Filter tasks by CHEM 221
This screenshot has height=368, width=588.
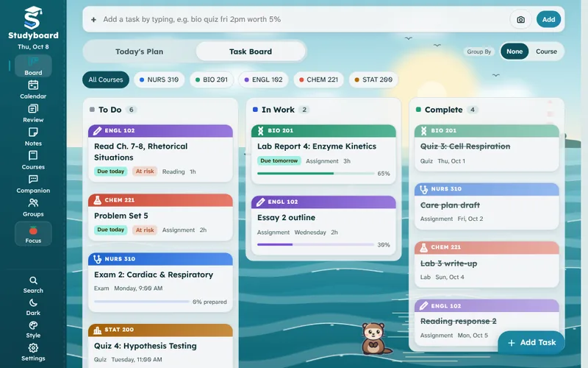[x=318, y=79]
